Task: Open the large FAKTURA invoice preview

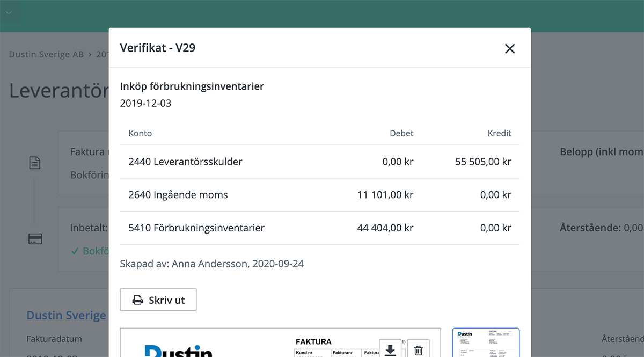Action: pyautogui.click(x=280, y=344)
